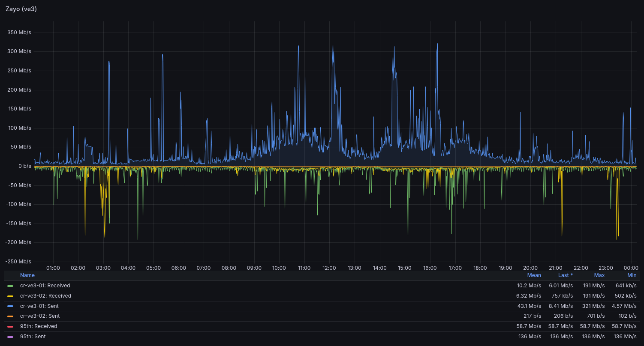Click the 206 b/s last value
Viewport: 644px width, 346px height.
(x=564, y=316)
